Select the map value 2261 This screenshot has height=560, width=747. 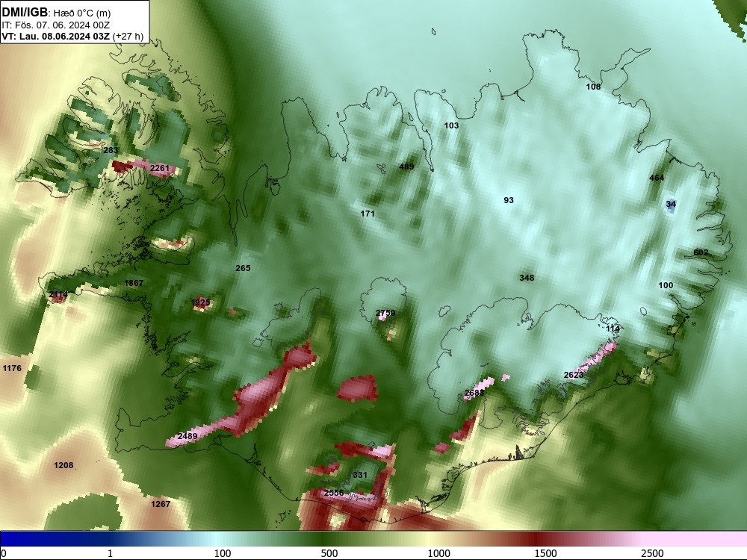coord(160,168)
